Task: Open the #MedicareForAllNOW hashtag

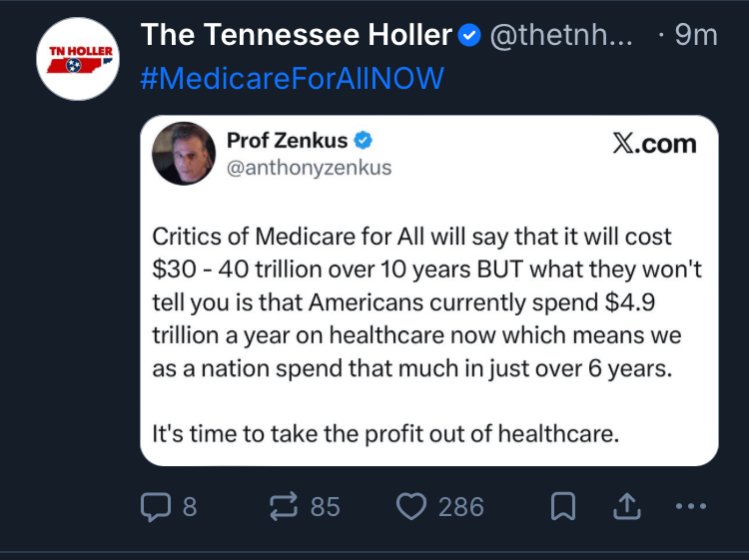Action: click(293, 79)
